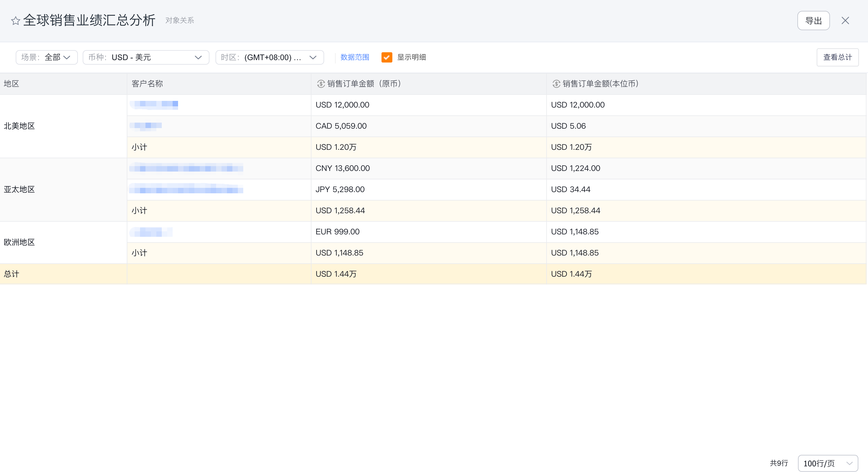The height and width of the screenshot is (476, 868).
Task: Click currency icon in 销售订单金额(本位币) header
Action: [556, 84]
